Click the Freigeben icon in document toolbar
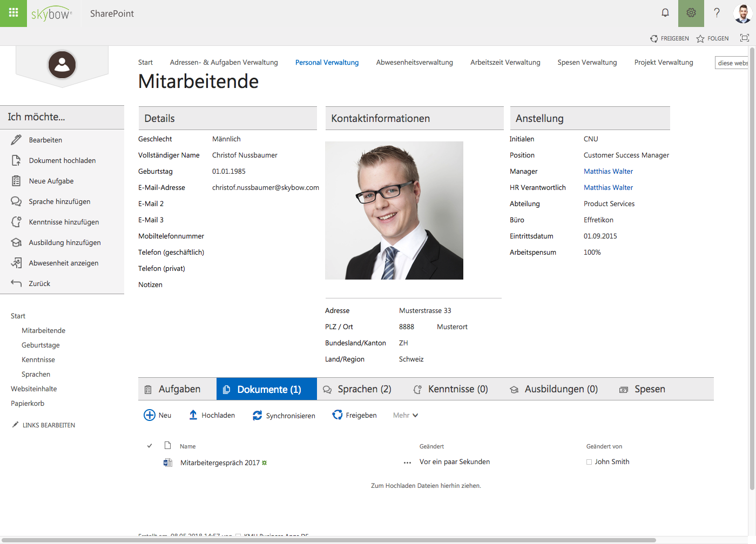This screenshot has height=544, width=756. (337, 415)
